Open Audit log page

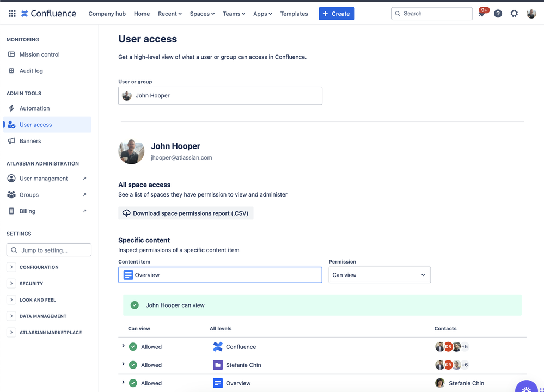pyautogui.click(x=31, y=71)
